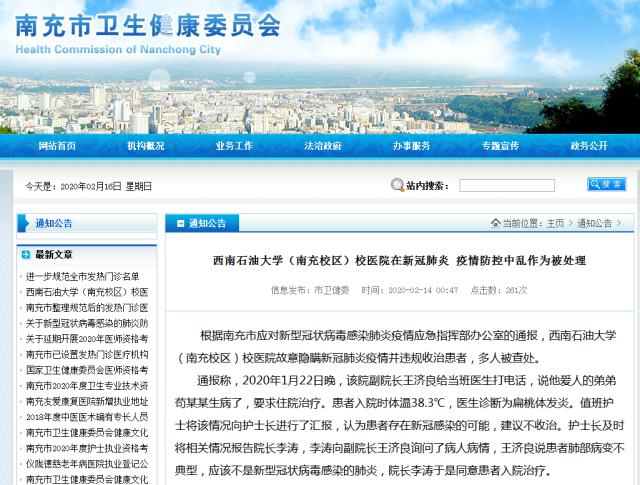Go to 业务工作 in navigation bar

(234, 146)
